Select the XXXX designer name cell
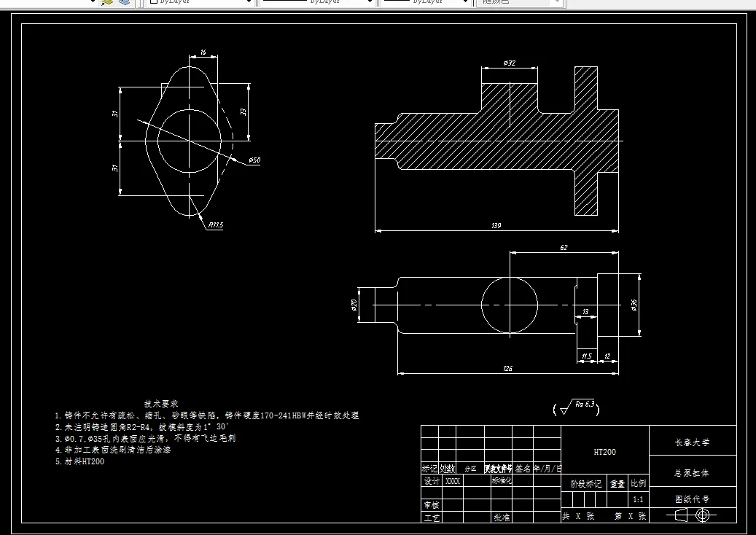The image size is (756, 535). (x=452, y=481)
